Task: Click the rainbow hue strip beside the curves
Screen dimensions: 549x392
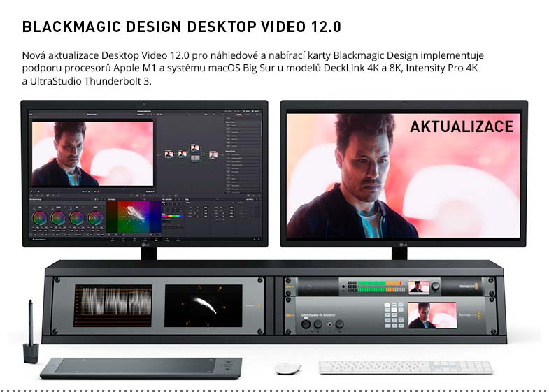Action: point(173,216)
